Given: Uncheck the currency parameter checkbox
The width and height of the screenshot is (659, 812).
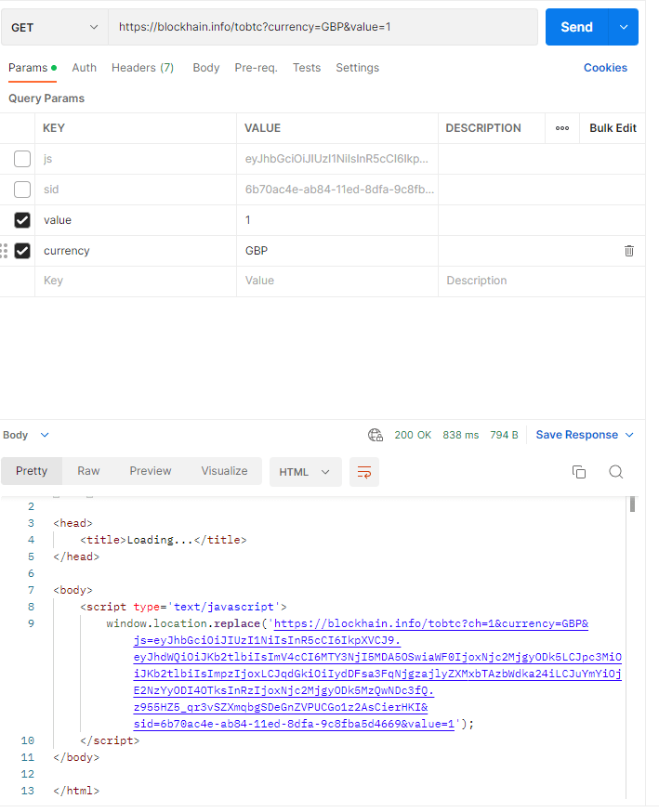Looking at the screenshot, I should pos(22,251).
